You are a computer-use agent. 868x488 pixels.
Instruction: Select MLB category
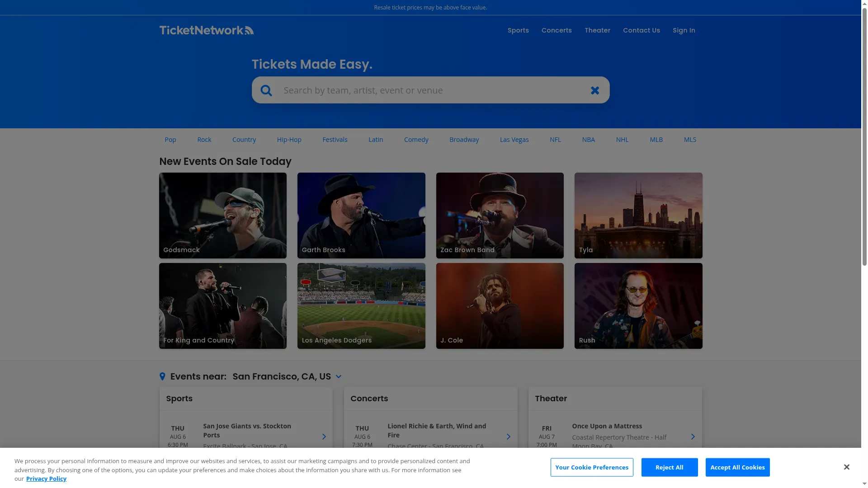coord(656,140)
